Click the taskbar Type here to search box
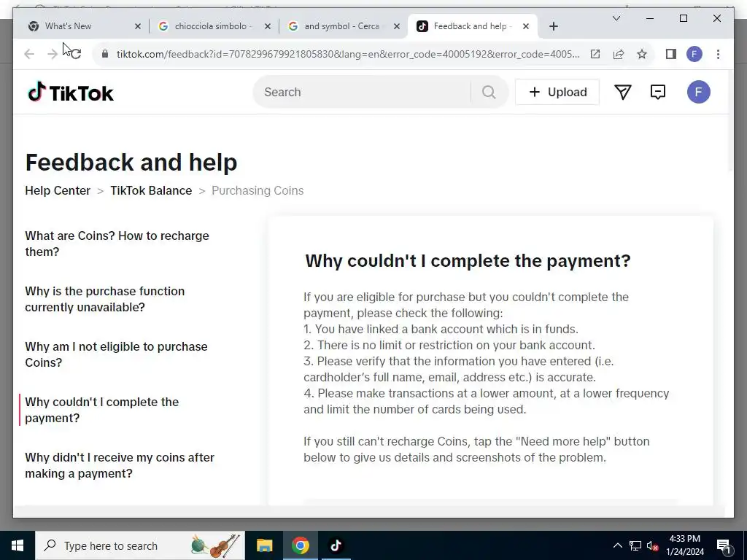The width and height of the screenshot is (747, 560). coord(140,545)
